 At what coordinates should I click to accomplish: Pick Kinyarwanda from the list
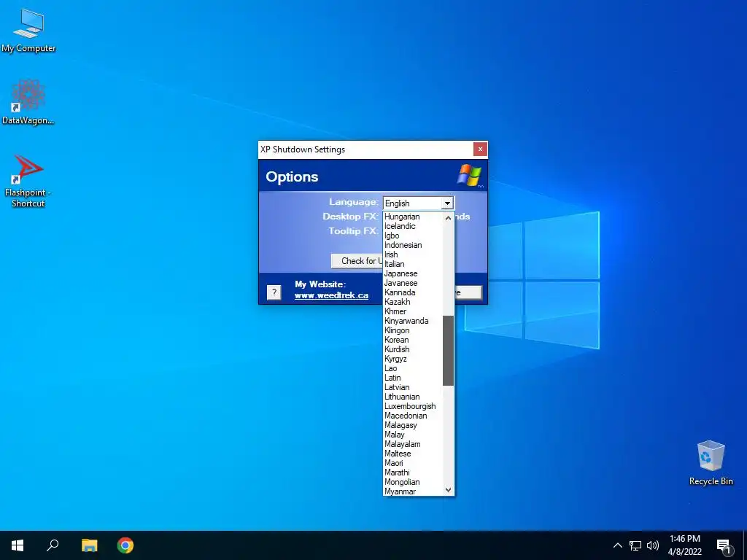[414, 321]
